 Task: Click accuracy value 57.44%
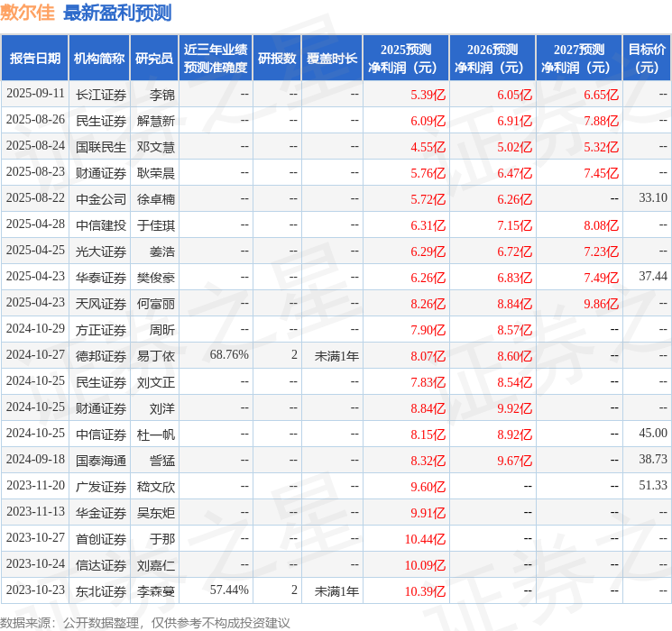[229, 590]
